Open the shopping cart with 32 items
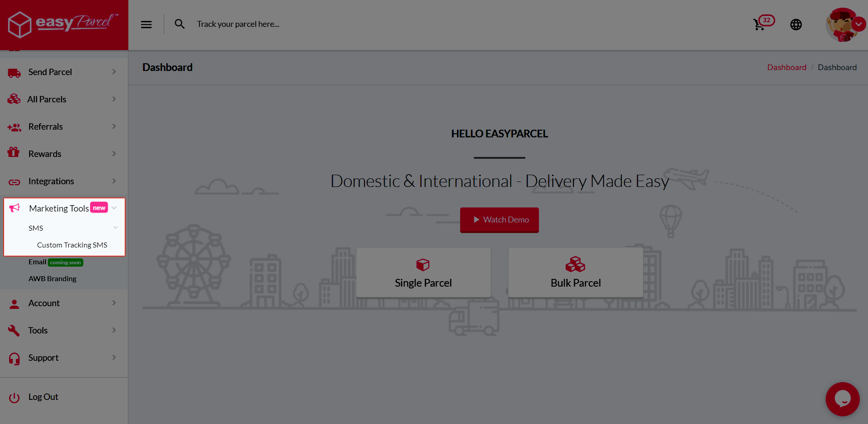Image resolution: width=868 pixels, height=424 pixels. pos(760,24)
